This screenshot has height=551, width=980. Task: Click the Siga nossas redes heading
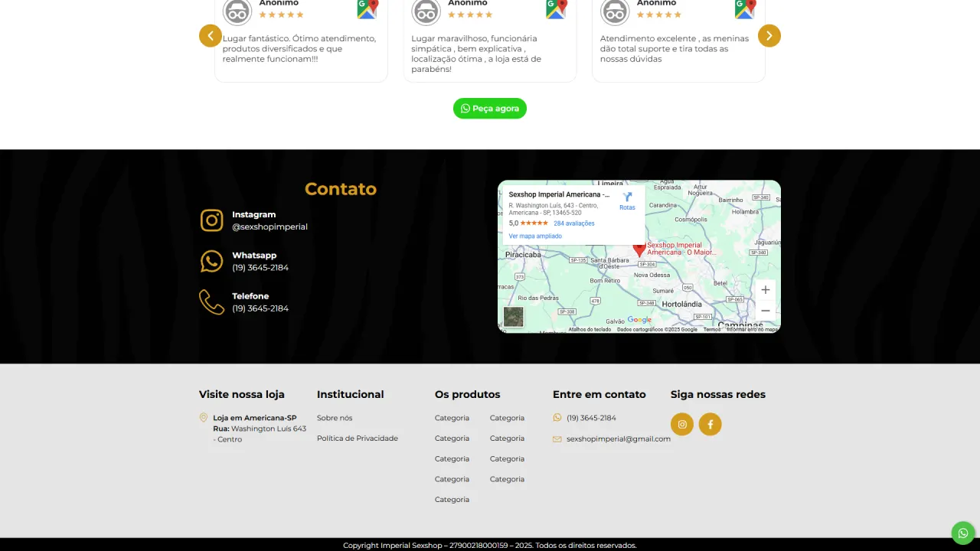tap(718, 395)
